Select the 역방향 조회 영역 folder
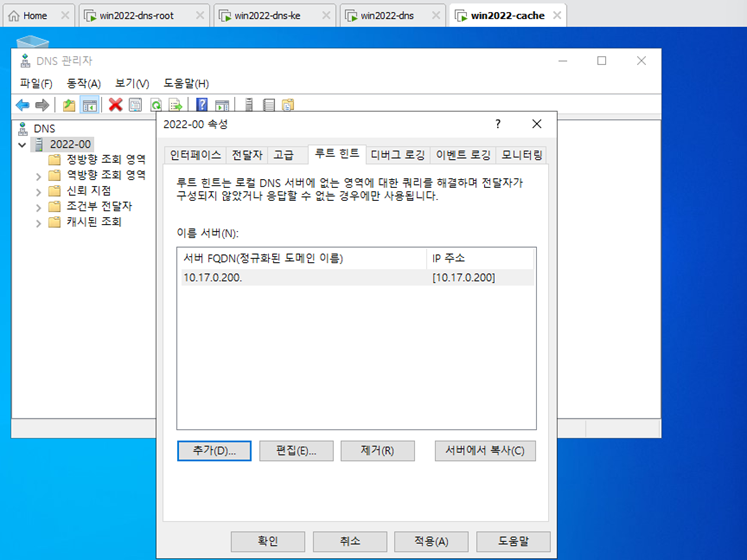This screenshot has height=560, width=747. pos(97,175)
